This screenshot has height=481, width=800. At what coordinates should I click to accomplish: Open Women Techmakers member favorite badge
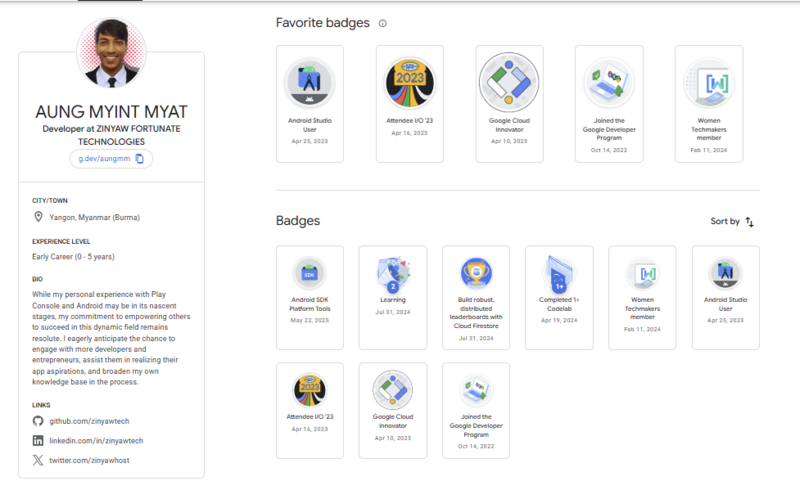tap(709, 104)
